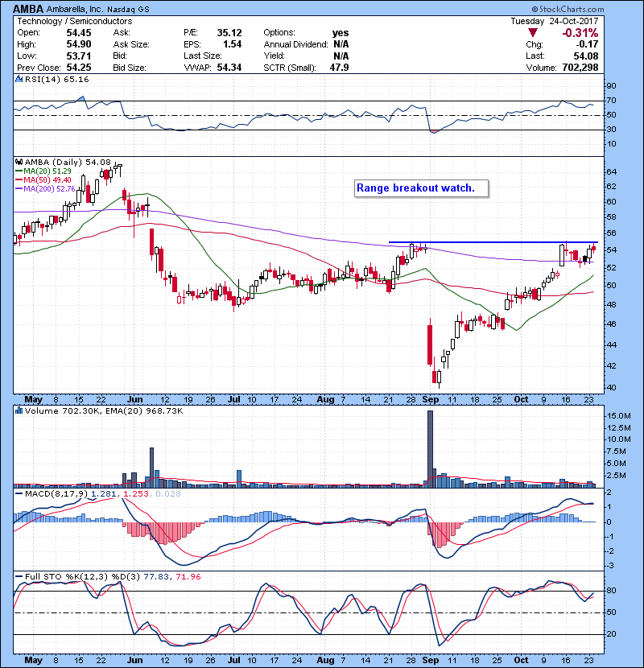Click the percent change -0.31%
Screen dimensions: 644x668
coord(580,33)
